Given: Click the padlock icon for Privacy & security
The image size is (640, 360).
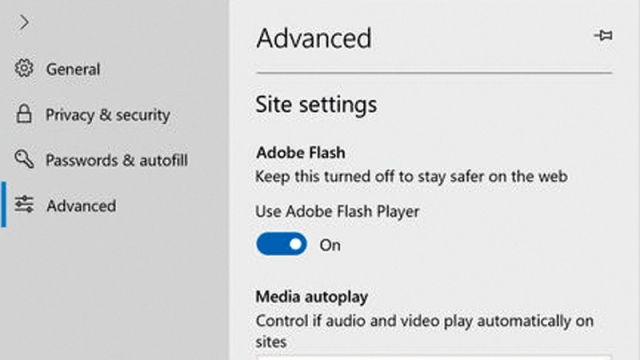Looking at the screenshot, I should tap(24, 114).
